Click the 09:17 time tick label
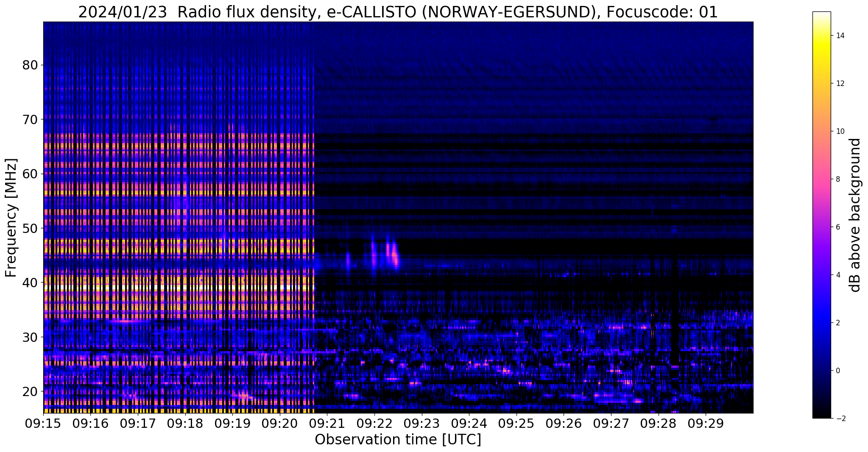 (138, 424)
